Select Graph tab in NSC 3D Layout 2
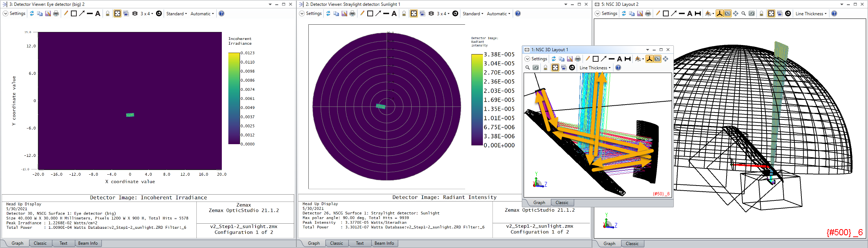868x248 pixels. pyautogui.click(x=609, y=244)
